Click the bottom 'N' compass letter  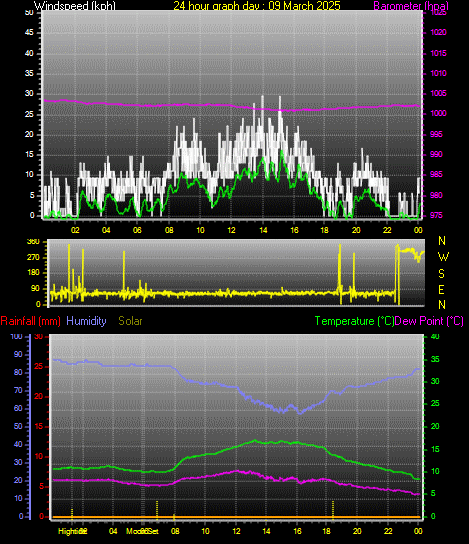point(442,305)
